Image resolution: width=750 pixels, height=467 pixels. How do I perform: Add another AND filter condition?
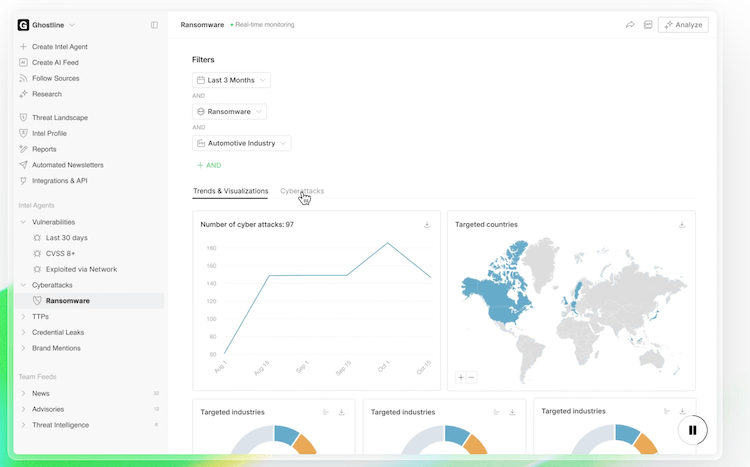pyautogui.click(x=209, y=165)
